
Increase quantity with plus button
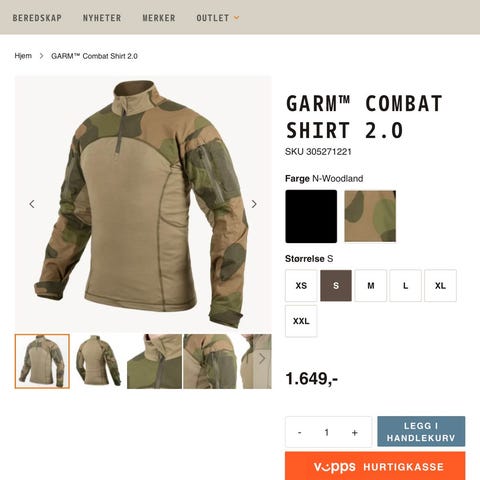click(x=355, y=432)
